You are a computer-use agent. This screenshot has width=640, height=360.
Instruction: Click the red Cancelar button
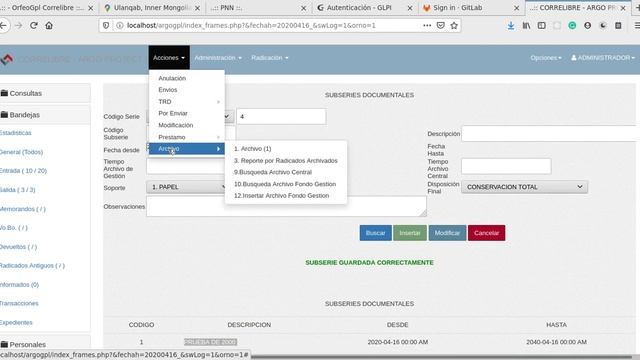486,233
